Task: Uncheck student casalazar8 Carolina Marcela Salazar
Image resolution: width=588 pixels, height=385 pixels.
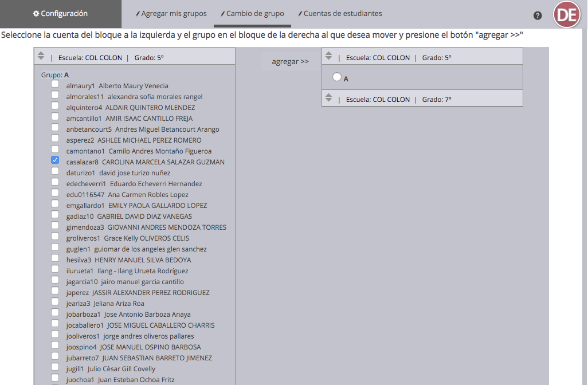Action: (55, 160)
